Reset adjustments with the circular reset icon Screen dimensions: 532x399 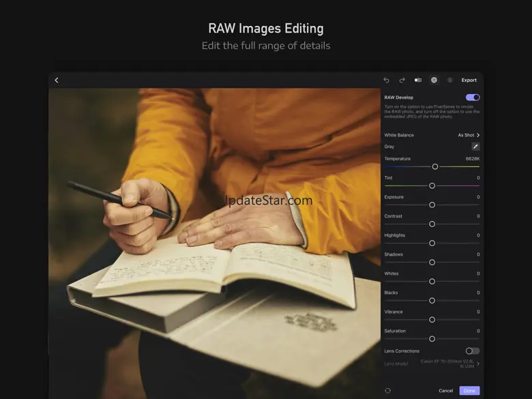tap(387, 391)
